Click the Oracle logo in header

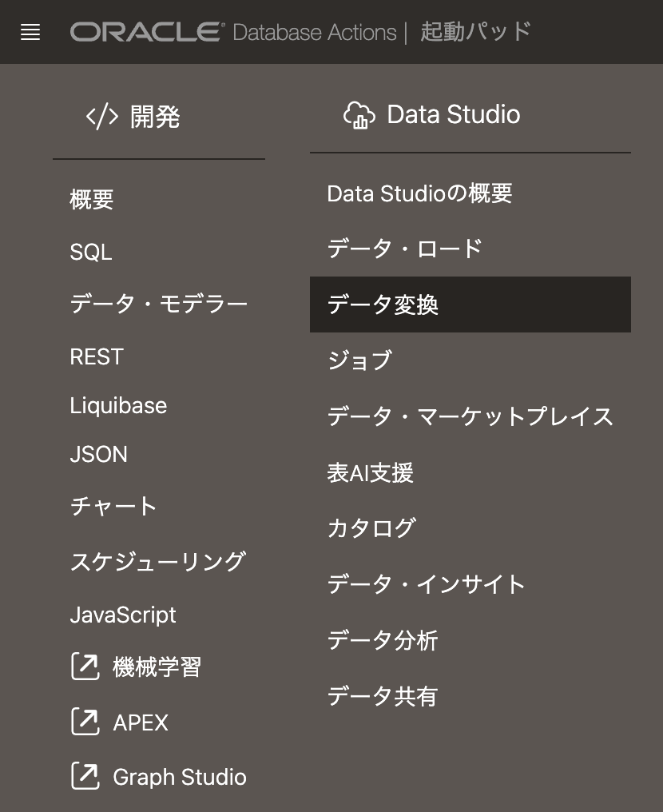click(x=148, y=32)
